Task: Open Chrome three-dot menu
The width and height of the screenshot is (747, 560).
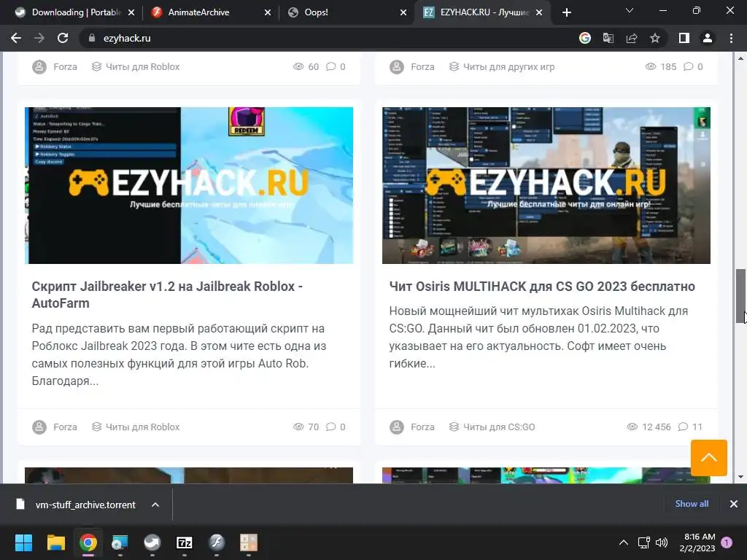Action: (731, 38)
